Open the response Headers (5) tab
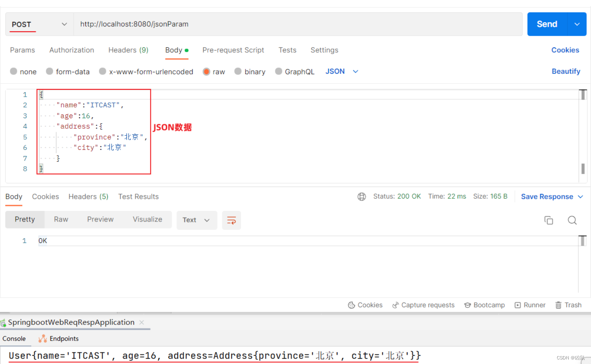 click(88, 197)
